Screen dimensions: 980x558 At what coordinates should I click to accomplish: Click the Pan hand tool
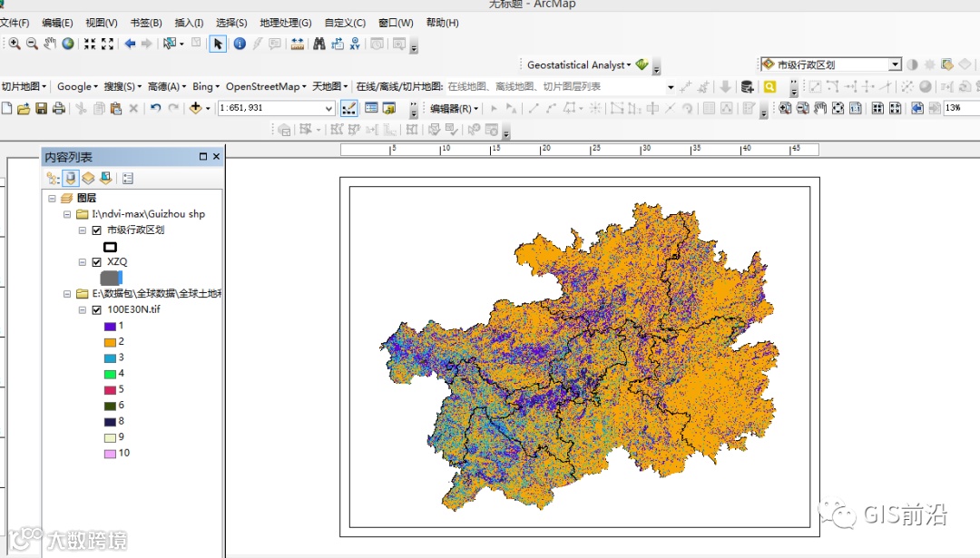(50, 44)
